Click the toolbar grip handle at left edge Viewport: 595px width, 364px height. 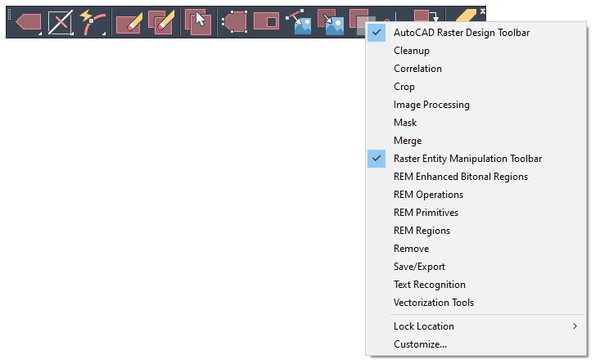pyautogui.click(x=10, y=14)
